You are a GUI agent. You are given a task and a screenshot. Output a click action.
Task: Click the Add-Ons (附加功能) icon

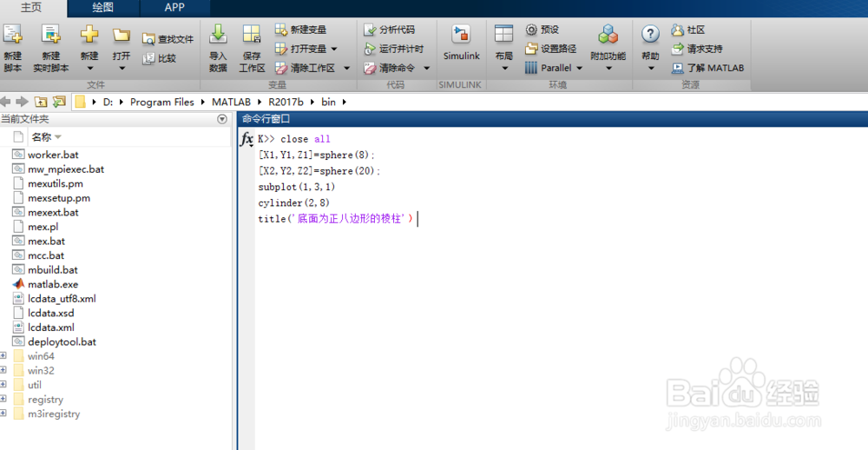(608, 35)
